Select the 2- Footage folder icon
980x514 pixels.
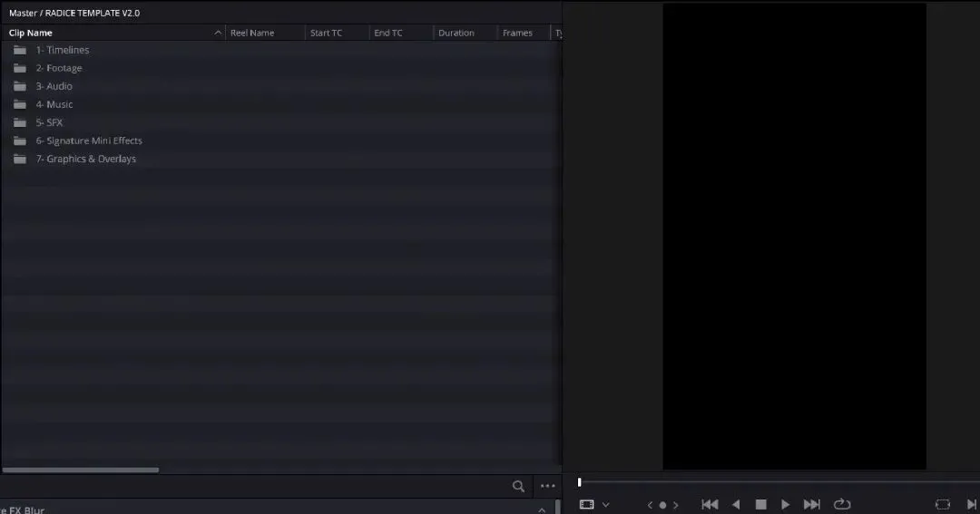(x=20, y=68)
